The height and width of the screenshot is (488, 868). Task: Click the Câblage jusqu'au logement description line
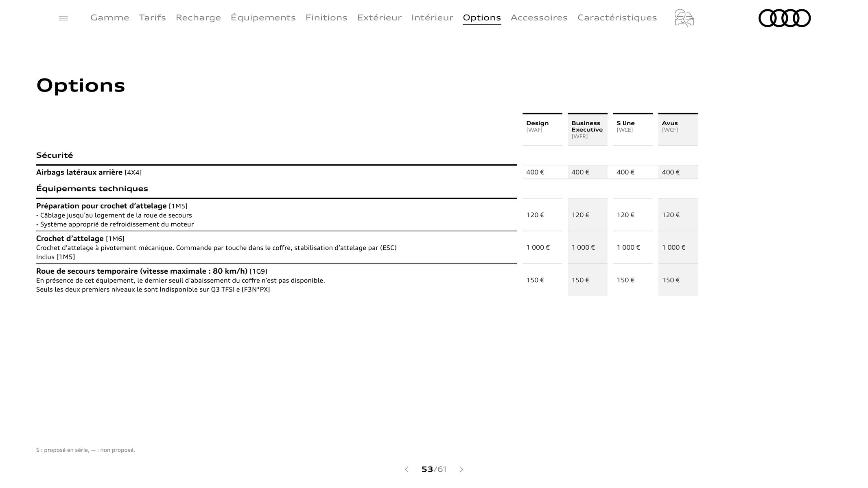coord(114,216)
